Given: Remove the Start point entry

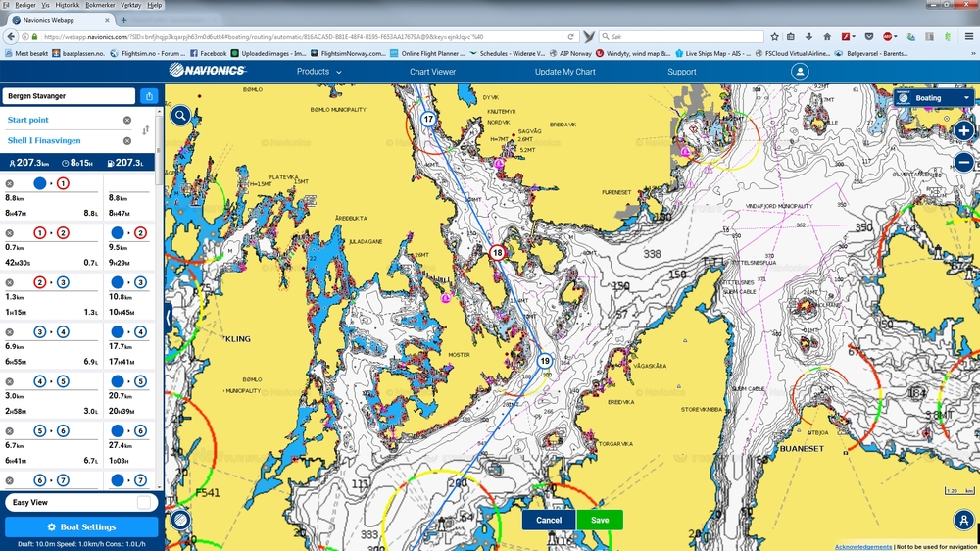Looking at the screenshot, I should coord(127,120).
